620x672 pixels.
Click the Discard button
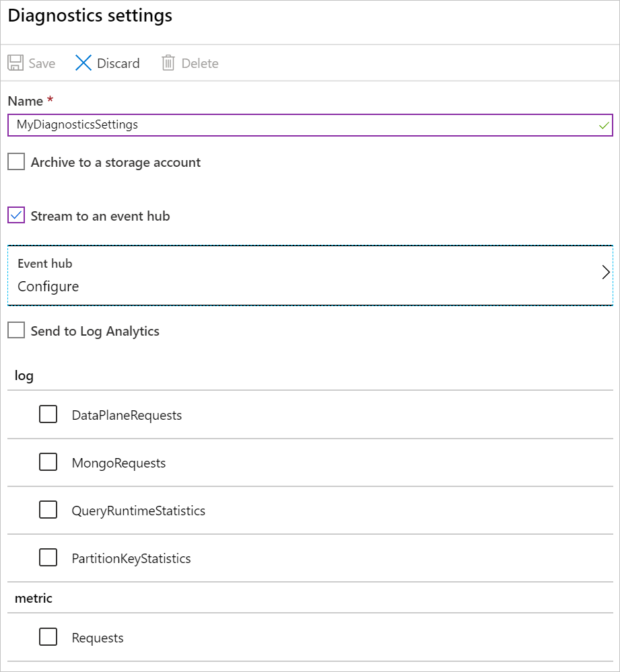point(108,63)
